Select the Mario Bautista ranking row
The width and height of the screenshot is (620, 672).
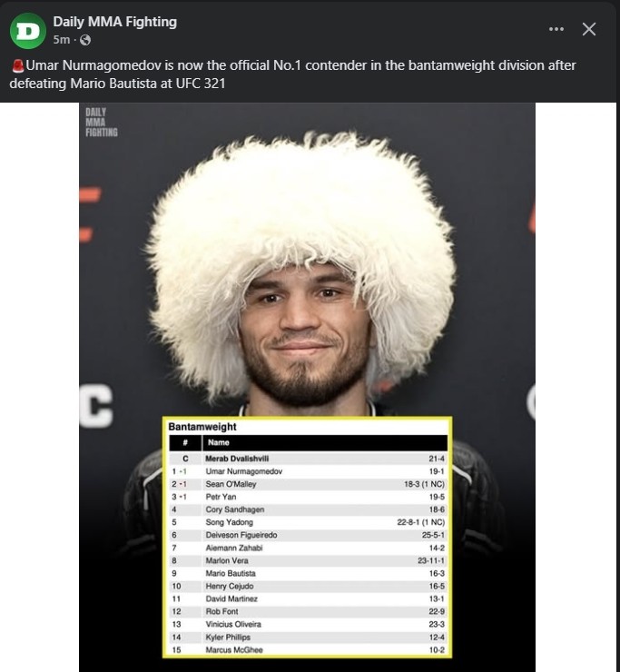tap(308, 573)
